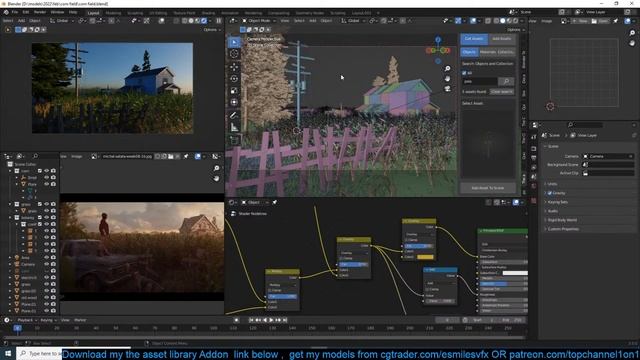Toggle the All checkbox in asset panel

[x=464, y=73]
